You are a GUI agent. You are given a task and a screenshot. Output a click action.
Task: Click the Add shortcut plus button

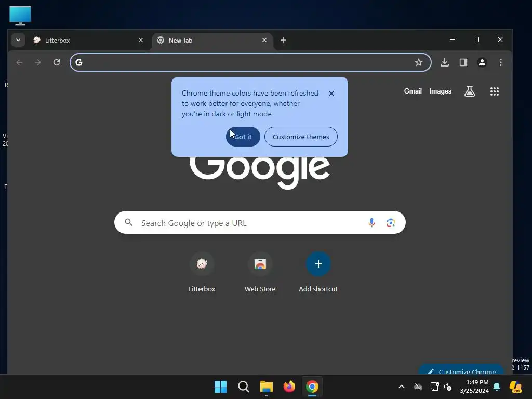[x=318, y=264]
